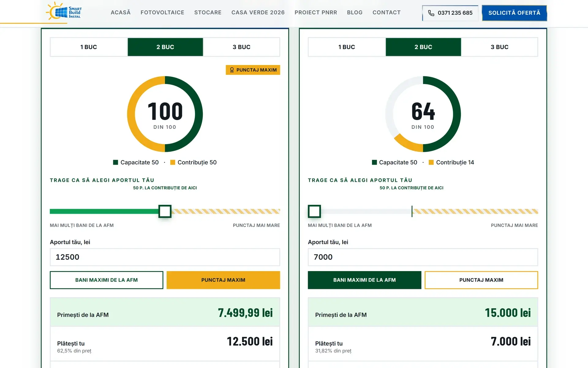Click the SOLICITĂ OFERTĂ button
Viewport: 588px width, 368px height.
[514, 13]
